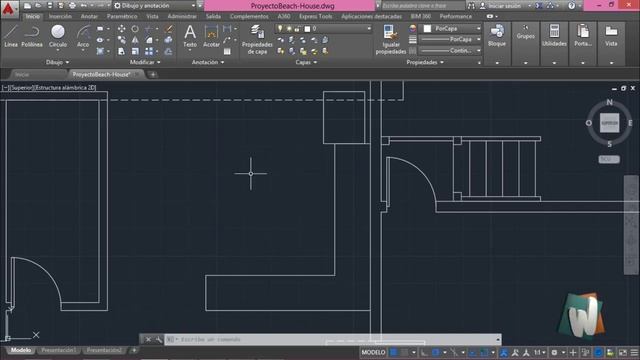The width and height of the screenshot is (640, 360).
Task: Open the Presentación1 layout tab
Action: point(58,350)
